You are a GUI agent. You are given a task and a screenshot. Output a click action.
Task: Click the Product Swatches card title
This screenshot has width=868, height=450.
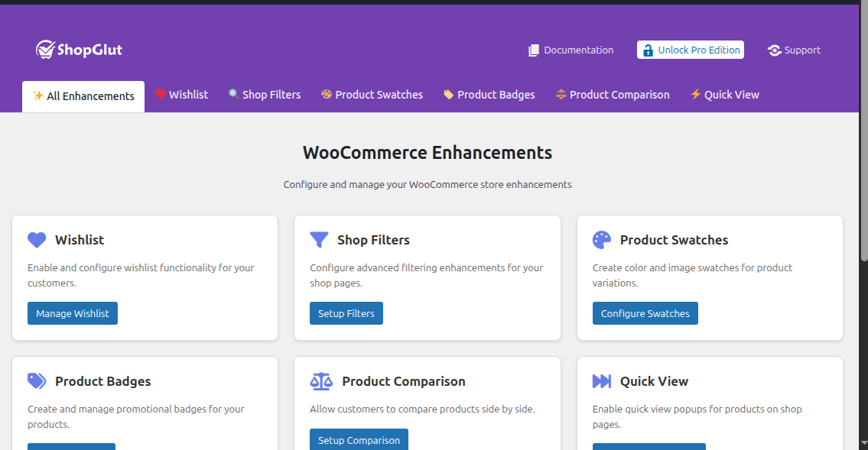tap(675, 240)
